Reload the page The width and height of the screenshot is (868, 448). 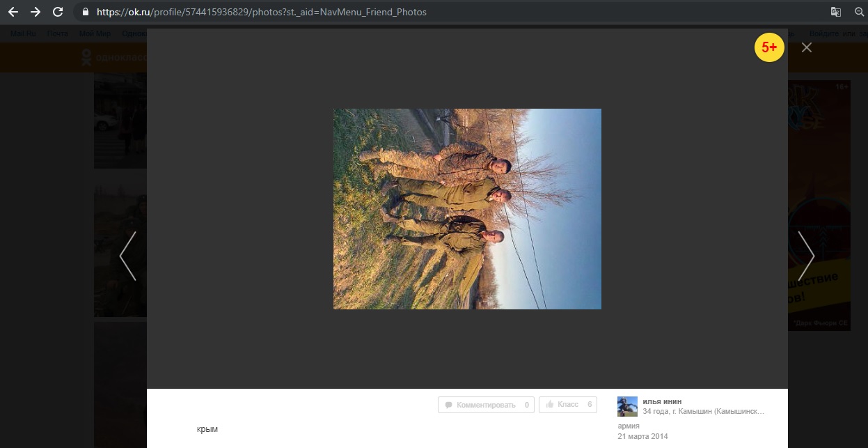(58, 12)
